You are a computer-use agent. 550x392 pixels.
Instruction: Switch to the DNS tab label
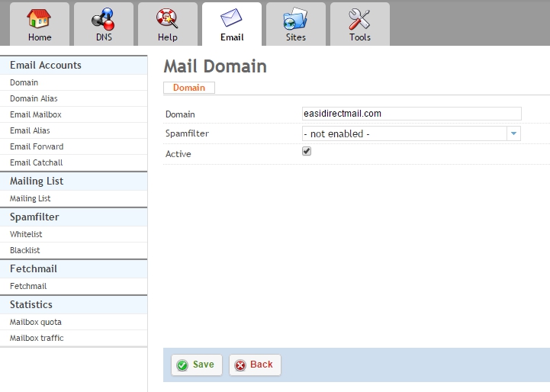104,37
